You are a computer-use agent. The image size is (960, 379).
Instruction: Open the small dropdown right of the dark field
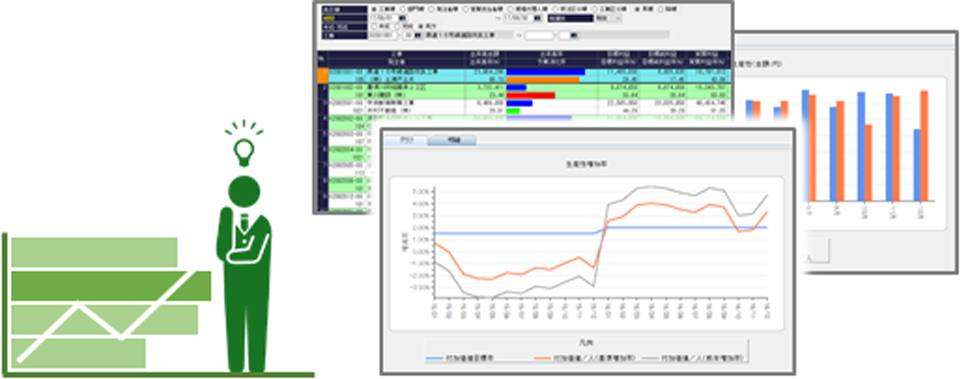click(608, 18)
